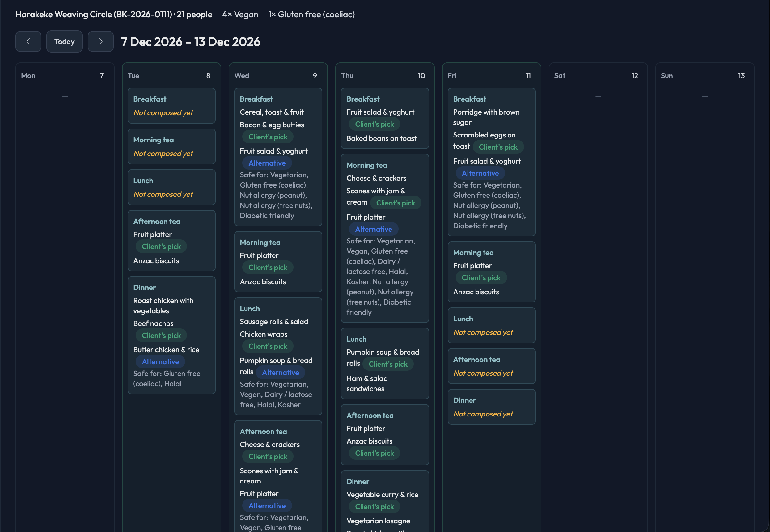The height and width of the screenshot is (532, 770).
Task: Click the Sat 12 day column header
Action: point(598,76)
